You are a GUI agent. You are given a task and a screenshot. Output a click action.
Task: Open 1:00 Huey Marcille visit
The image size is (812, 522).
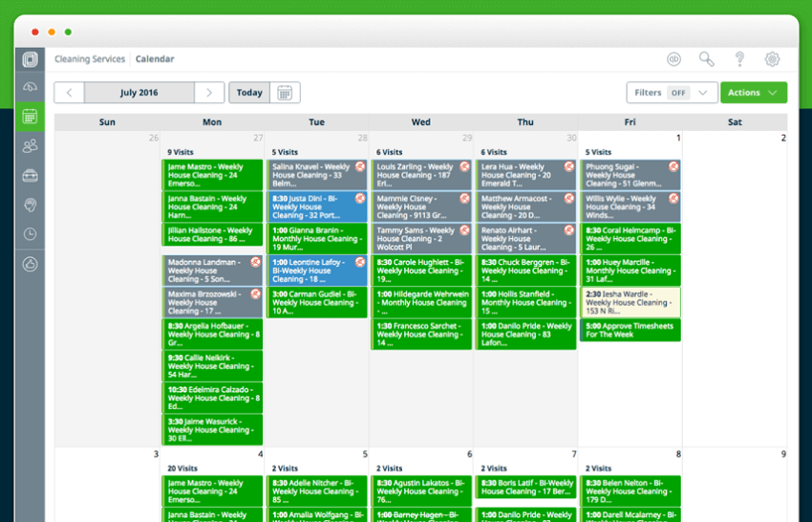pos(630,271)
